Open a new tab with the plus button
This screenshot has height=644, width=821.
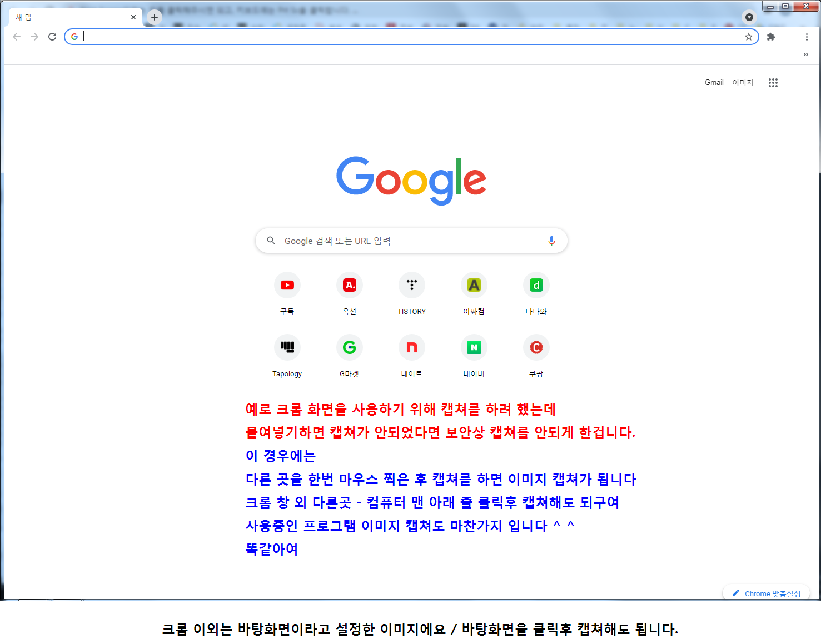click(x=155, y=17)
